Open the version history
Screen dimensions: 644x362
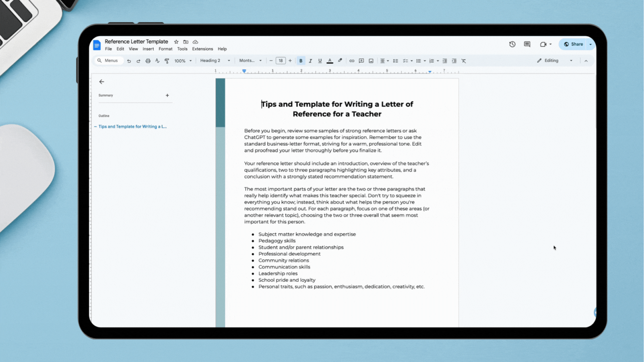pyautogui.click(x=512, y=44)
